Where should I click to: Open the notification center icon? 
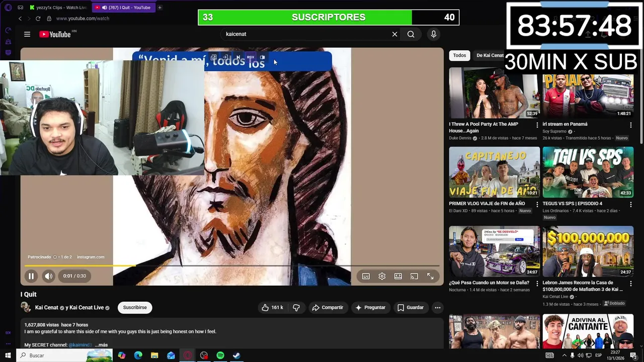coord(634,355)
